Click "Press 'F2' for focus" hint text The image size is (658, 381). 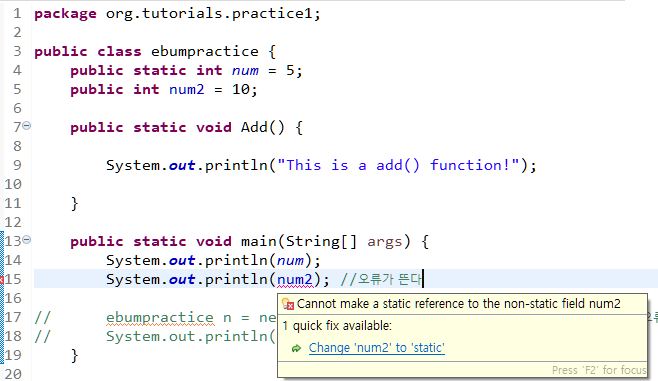pyautogui.click(x=599, y=370)
